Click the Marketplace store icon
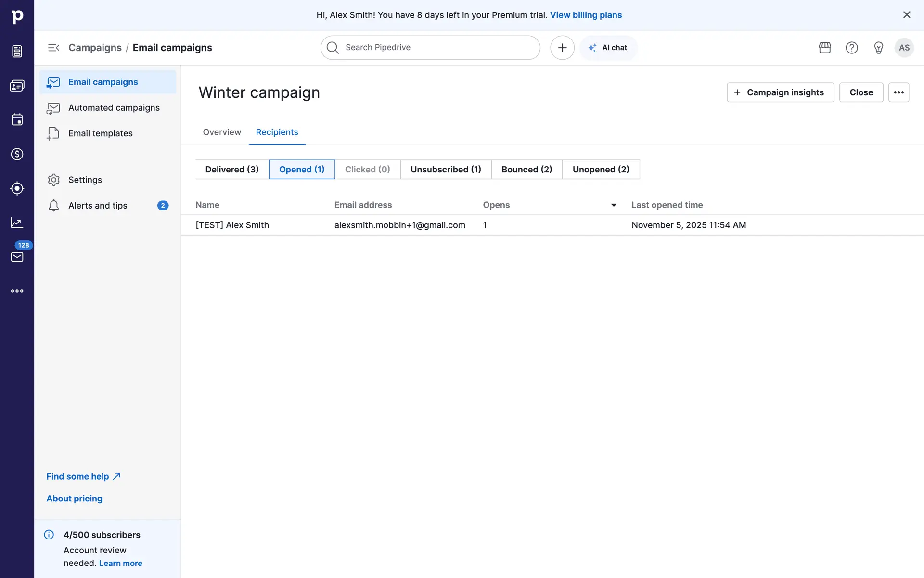Screen dimensions: 924x578 point(825,48)
